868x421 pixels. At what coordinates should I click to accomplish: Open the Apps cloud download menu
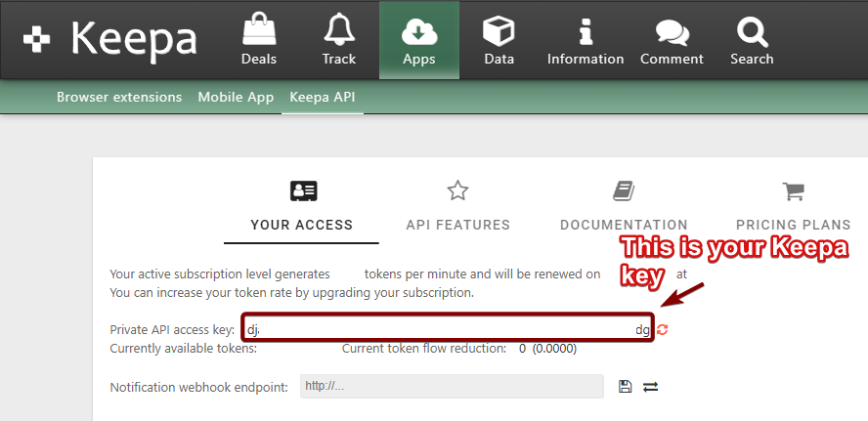[x=419, y=40]
